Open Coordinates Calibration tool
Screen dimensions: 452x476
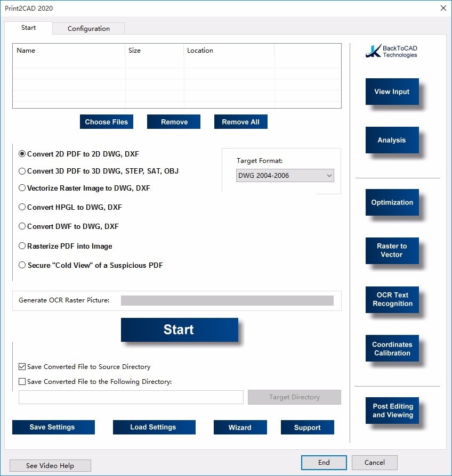392,349
